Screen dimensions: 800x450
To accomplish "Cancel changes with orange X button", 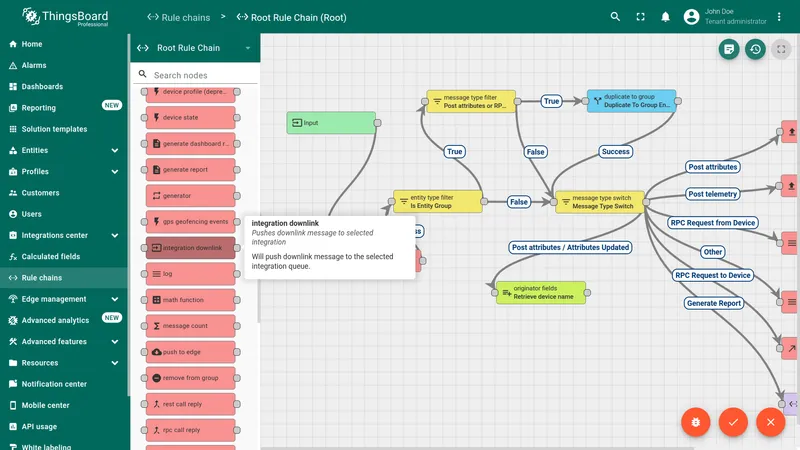I will 770,422.
